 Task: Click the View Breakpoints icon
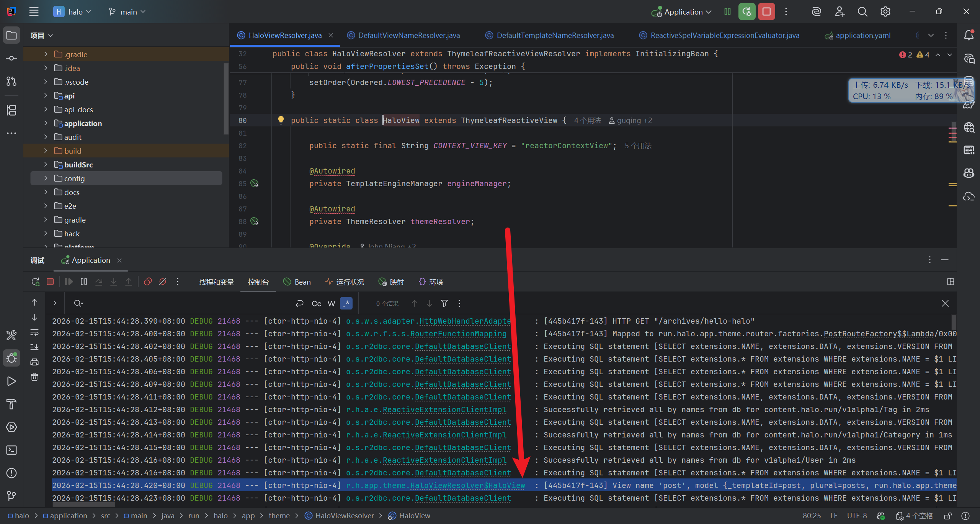coord(148,282)
